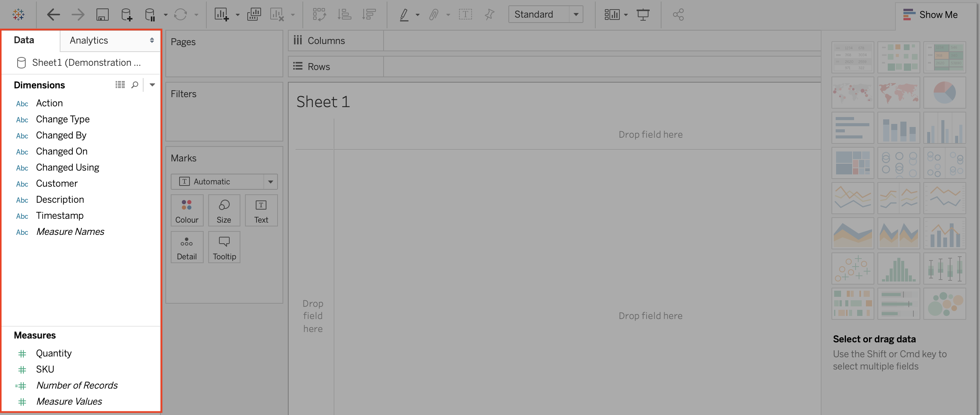
Task: Click the Detail button in Marks
Action: coord(187,247)
